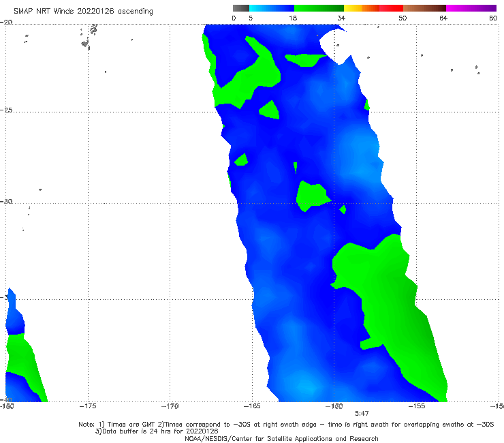
Task: Click the gray segment of the wind color bar
Action: point(240,8)
